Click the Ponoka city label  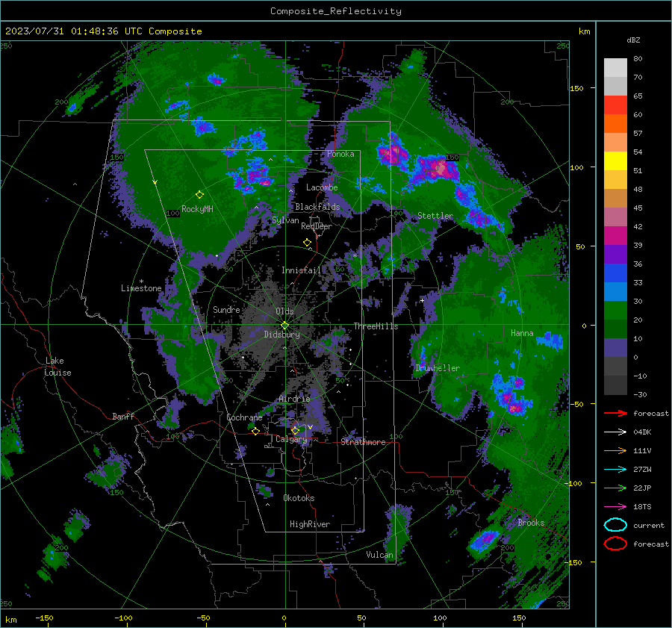[x=340, y=154]
